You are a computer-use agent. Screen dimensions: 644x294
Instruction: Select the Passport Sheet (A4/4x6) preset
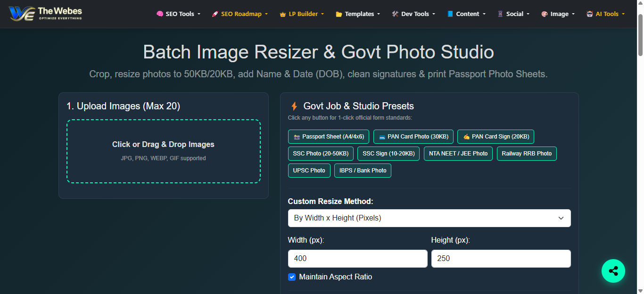click(329, 137)
